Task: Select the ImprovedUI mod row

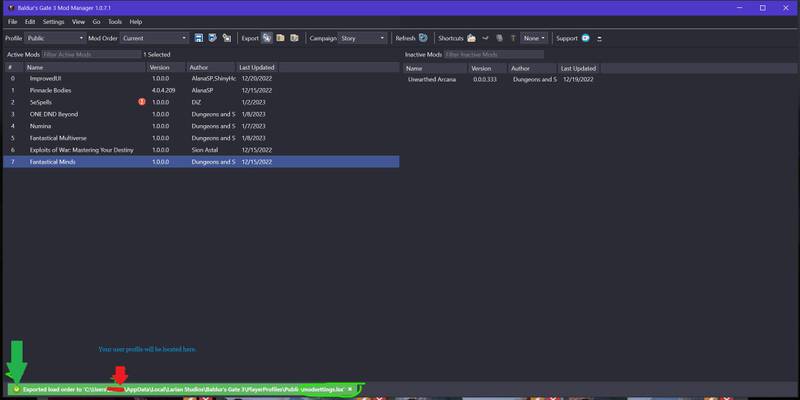Action: (201, 79)
